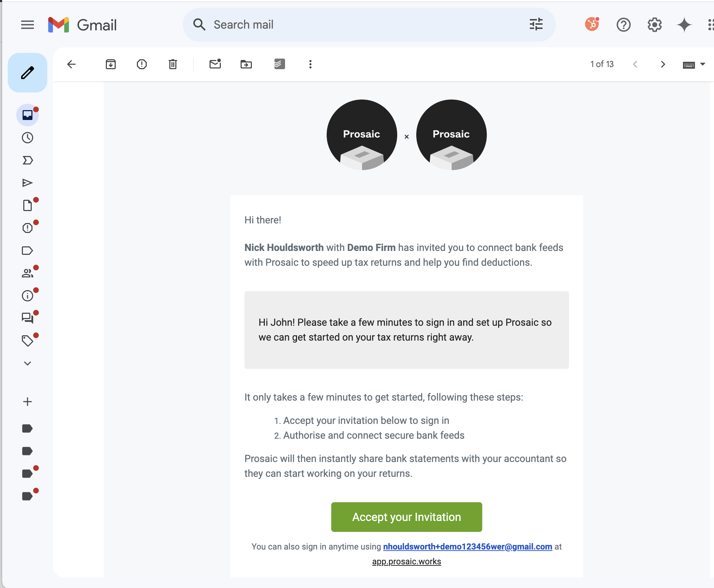Delete this email with trash icon
The image size is (714, 588).
coord(173,64)
